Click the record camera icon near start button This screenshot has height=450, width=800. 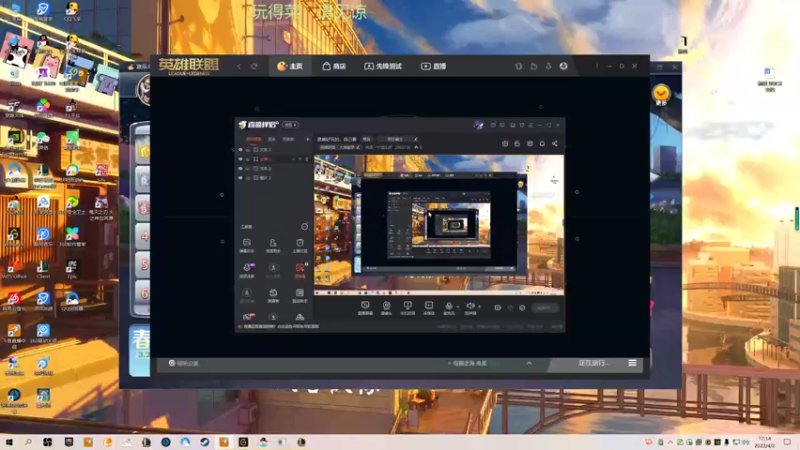point(497,308)
